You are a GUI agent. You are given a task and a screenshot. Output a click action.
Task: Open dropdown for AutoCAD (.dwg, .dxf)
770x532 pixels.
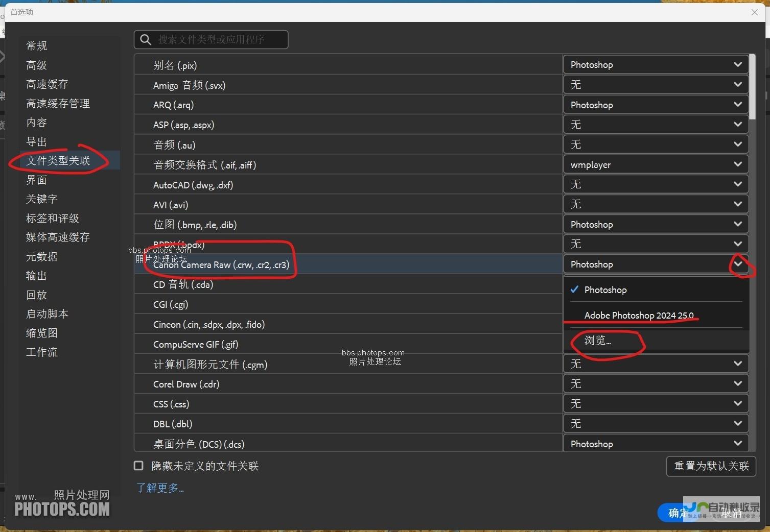[656, 184]
